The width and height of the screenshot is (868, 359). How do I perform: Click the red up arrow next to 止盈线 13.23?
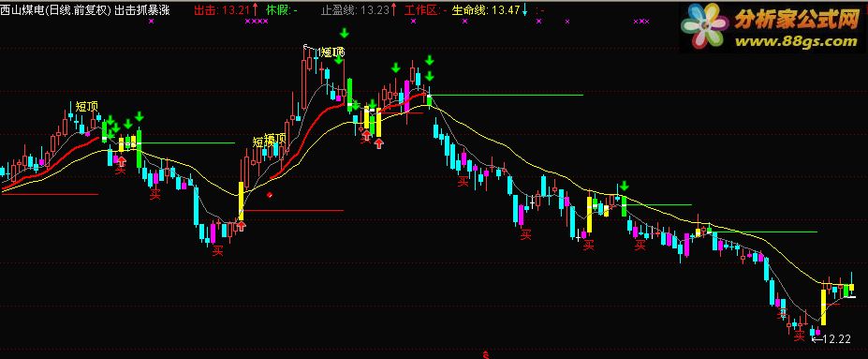pyautogui.click(x=393, y=8)
